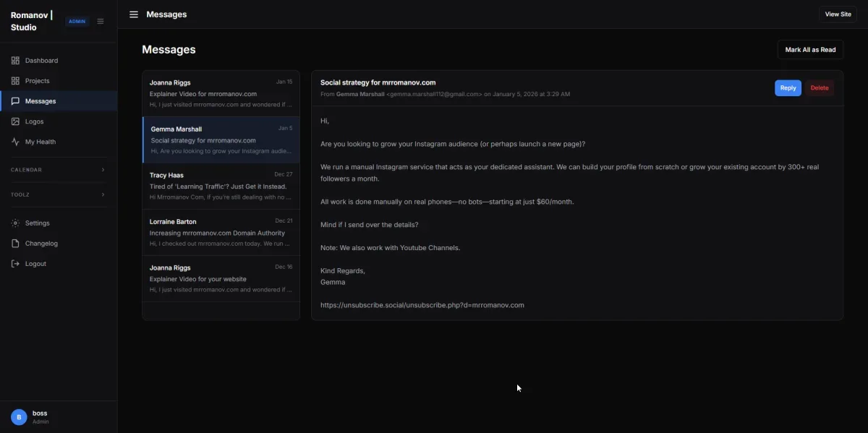Select Lorraine Barton Domain Authority message

221,232
